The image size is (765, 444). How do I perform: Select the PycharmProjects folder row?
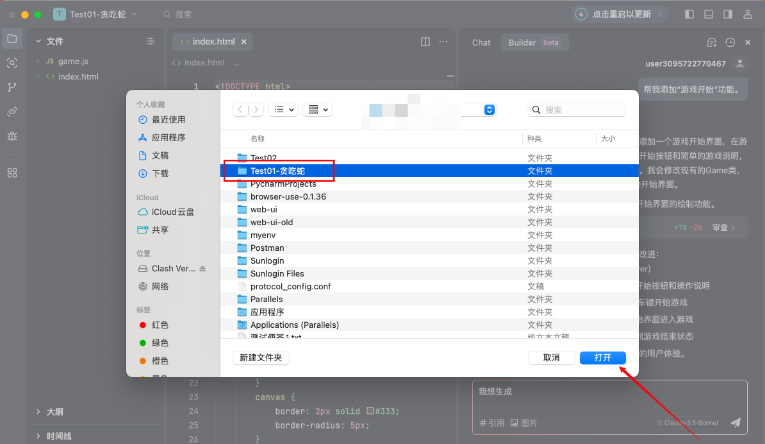(x=283, y=184)
